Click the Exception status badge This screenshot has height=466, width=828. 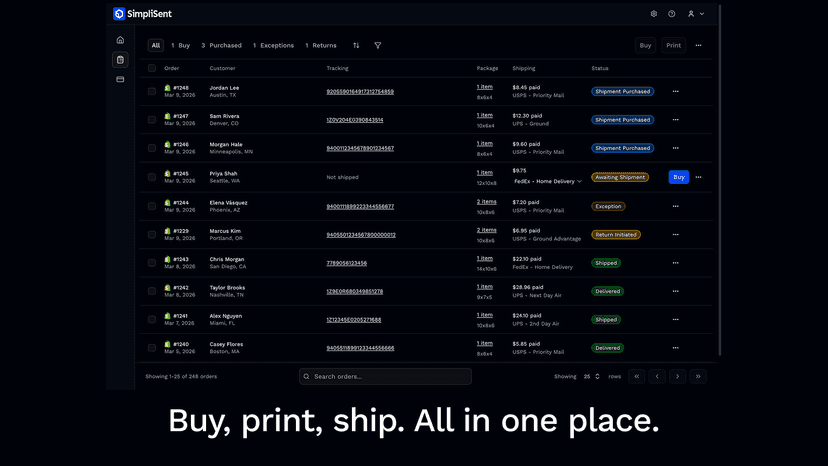coord(608,207)
